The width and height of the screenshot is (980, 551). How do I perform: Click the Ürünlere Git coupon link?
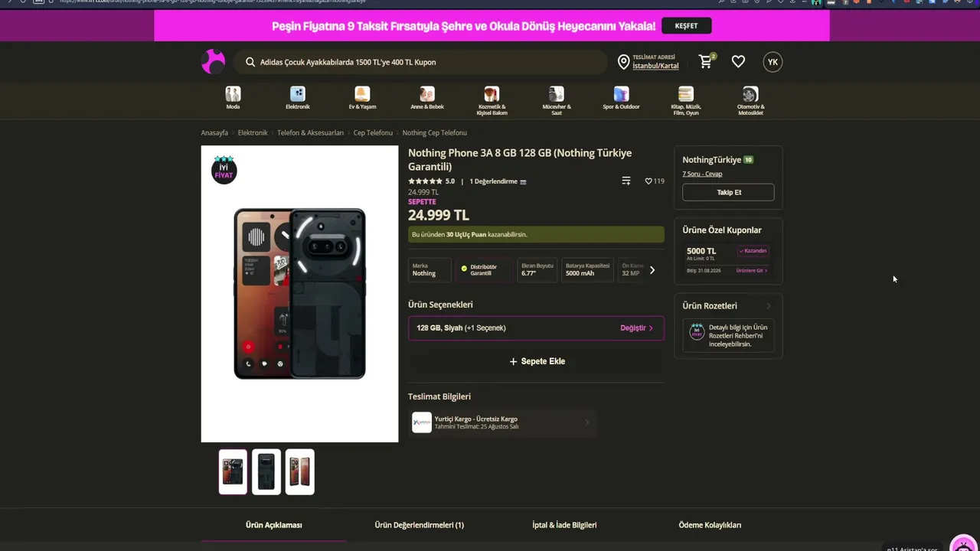751,271
